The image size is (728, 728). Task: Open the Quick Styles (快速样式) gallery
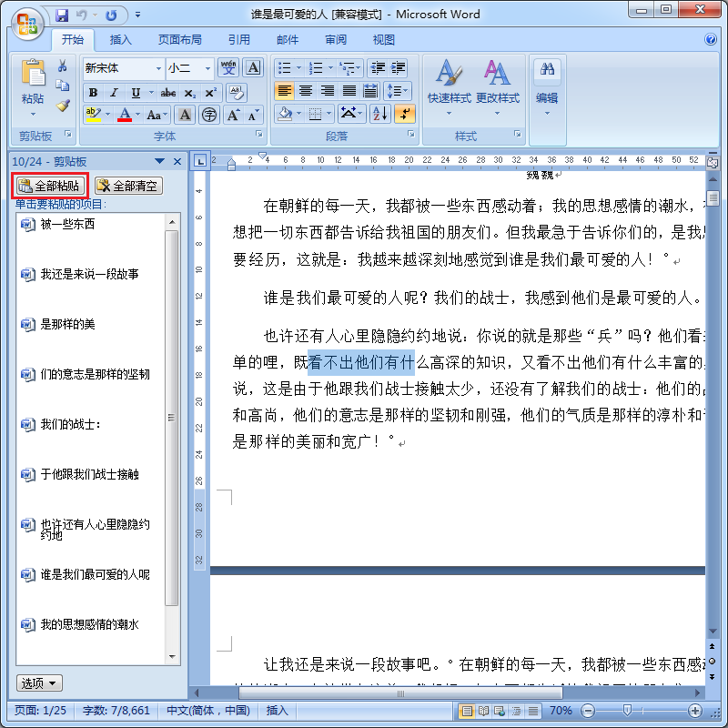tap(449, 86)
